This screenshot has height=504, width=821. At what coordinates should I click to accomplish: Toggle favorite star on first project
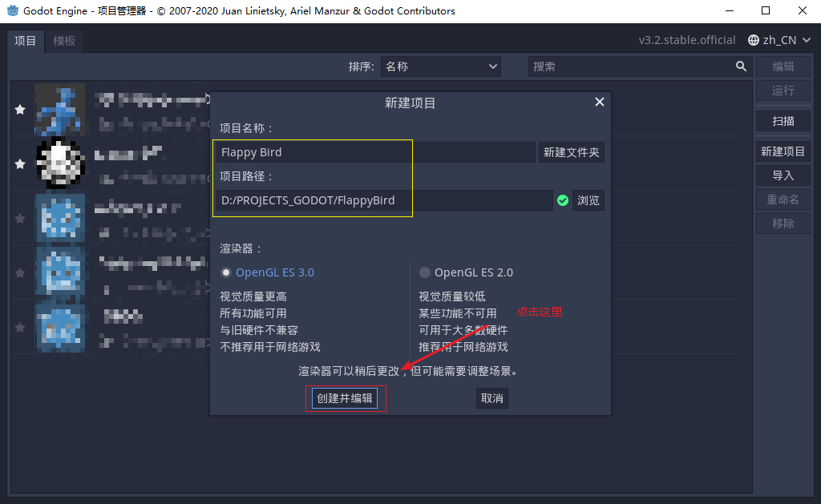pos(20,110)
